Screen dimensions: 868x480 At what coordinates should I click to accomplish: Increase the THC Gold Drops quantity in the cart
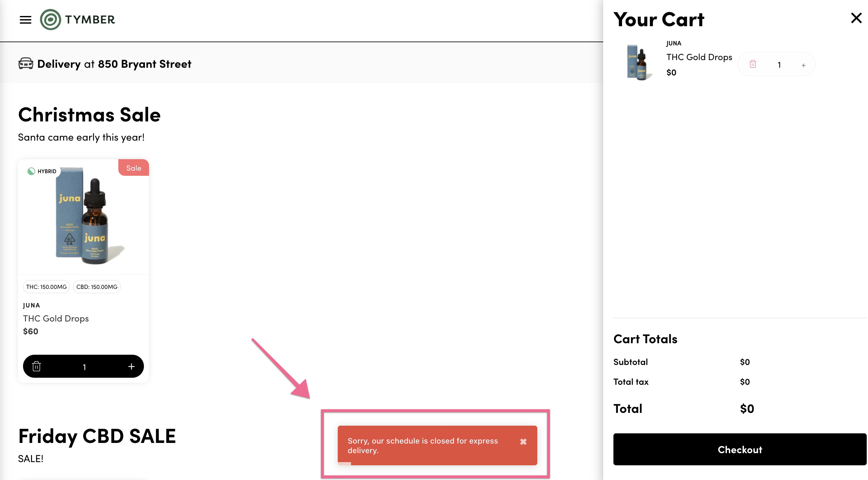point(803,65)
